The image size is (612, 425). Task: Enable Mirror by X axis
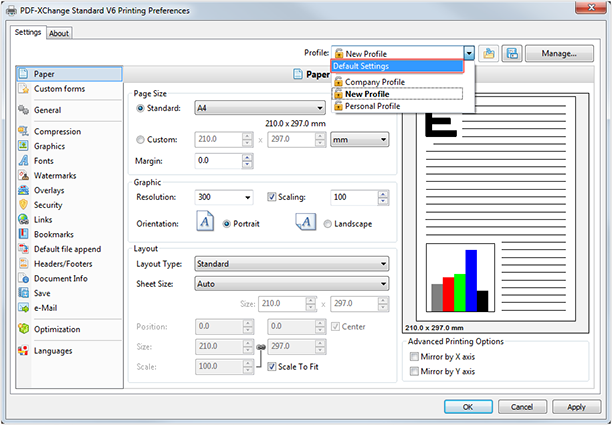click(414, 356)
